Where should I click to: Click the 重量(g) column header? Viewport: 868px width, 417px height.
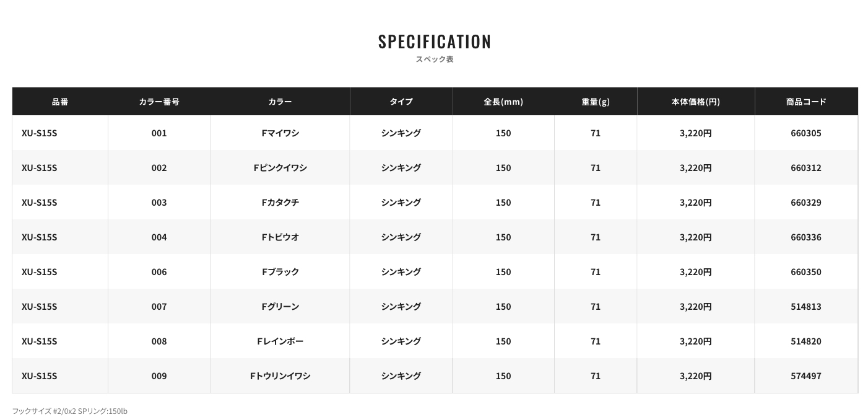tap(596, 102)
